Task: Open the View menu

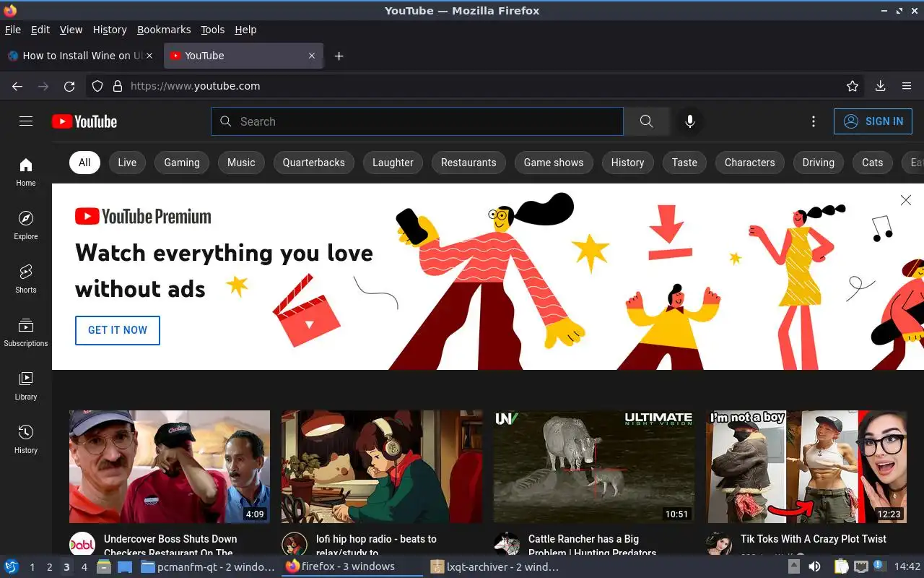Action: [71, 30]
